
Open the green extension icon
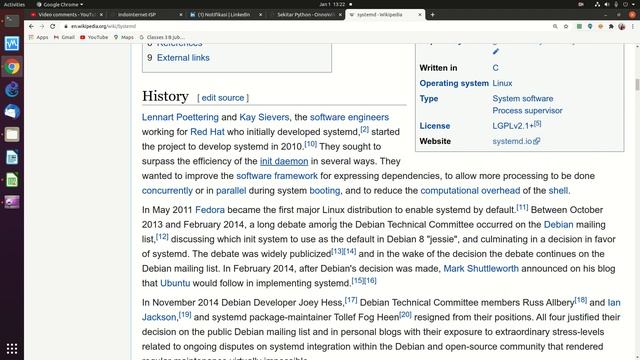[579, 26]
